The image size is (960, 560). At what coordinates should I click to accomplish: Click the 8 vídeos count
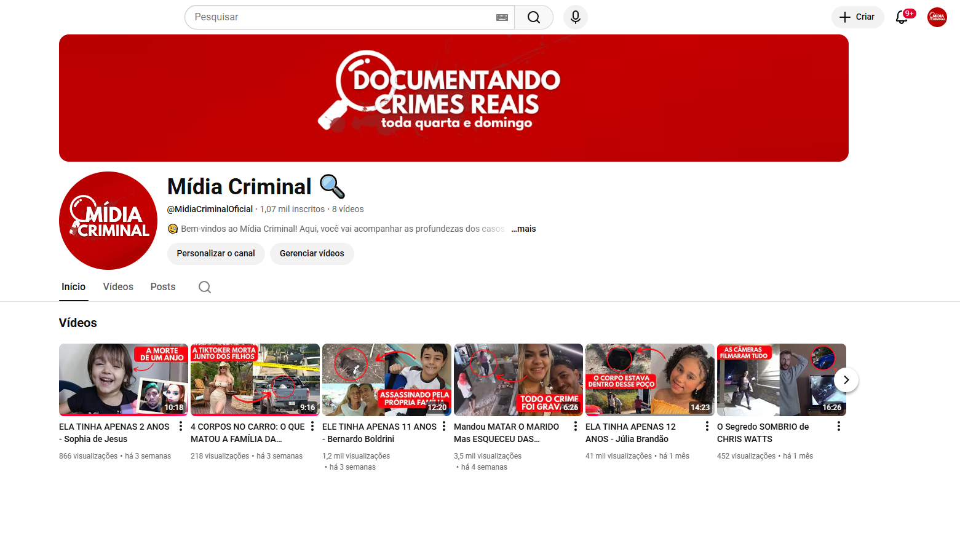click(348, 209)
